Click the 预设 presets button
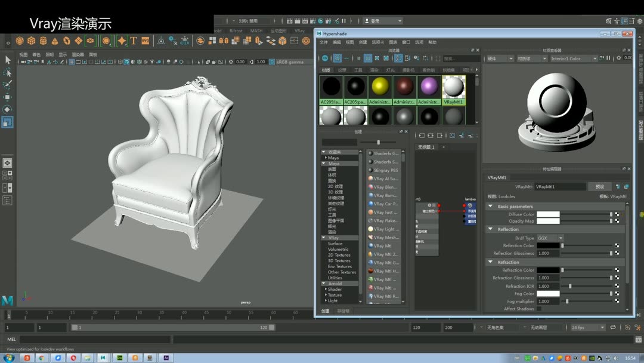Screen dimensions: 644x363 click(x=599, y=186)
